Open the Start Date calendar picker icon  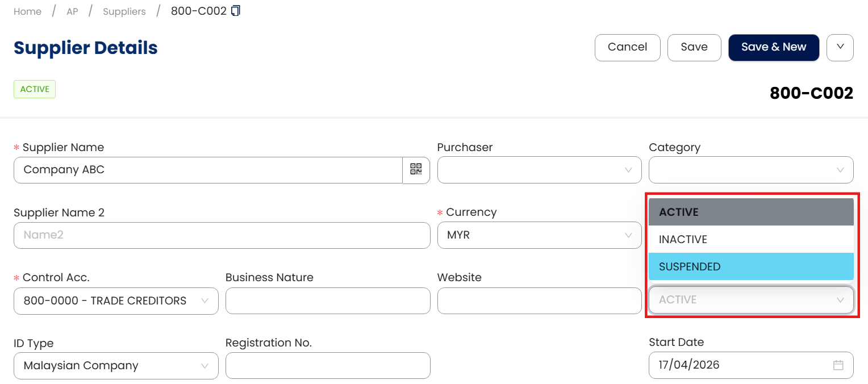pos(838,365)
